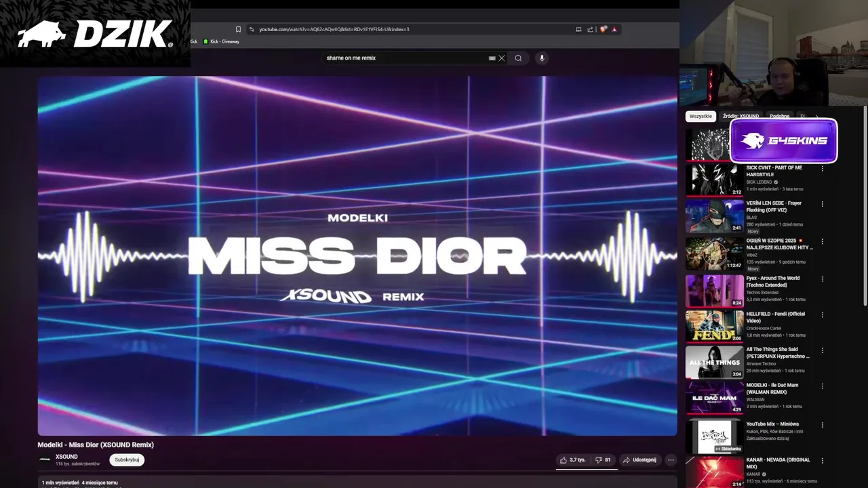Click the share page icon in address bar
The width and height of the screenshot is (868, 488).
[x=590, y=29]
